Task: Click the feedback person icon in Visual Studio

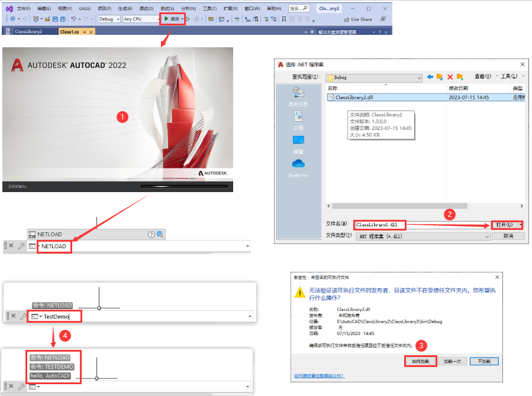Action: coord(383,19)
